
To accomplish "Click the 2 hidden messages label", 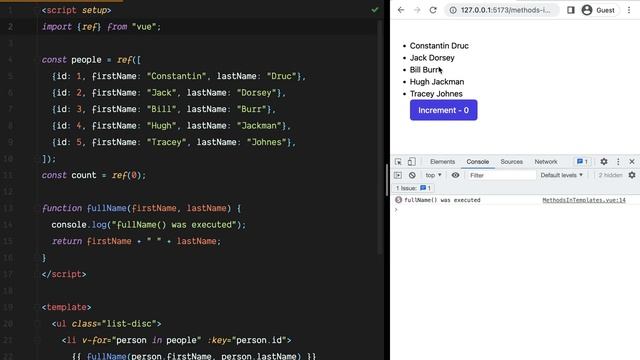I will (x=610, y=175).
